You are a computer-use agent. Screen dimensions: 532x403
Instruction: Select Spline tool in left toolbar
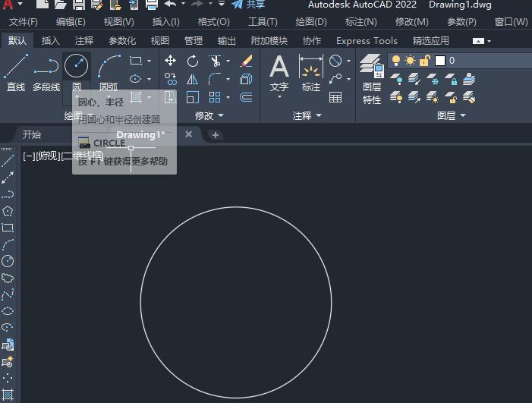(x=8, y=294)
